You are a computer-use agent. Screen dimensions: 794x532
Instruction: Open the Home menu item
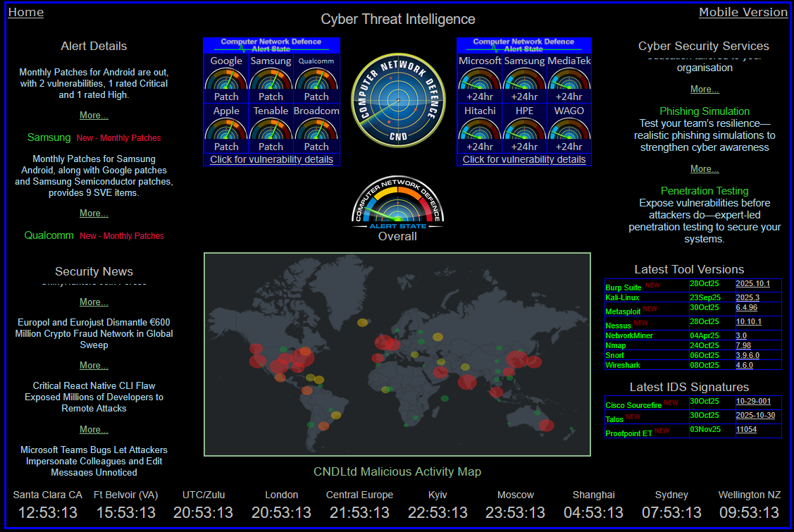point(25,12)
